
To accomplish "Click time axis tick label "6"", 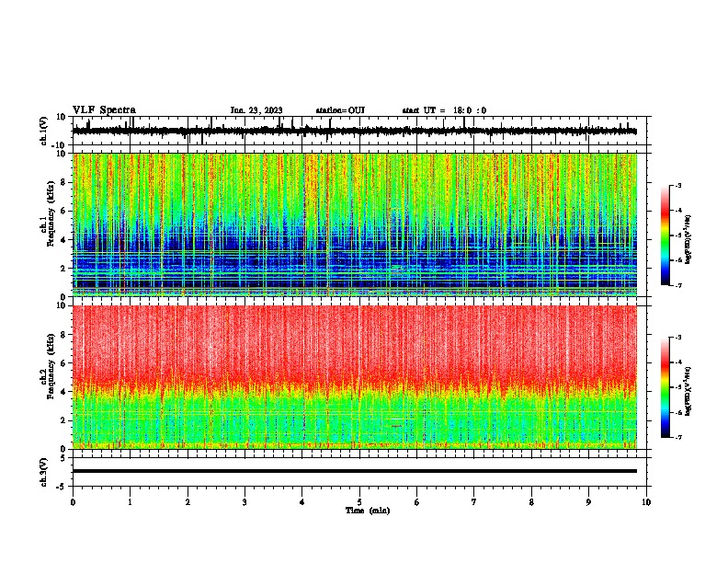I will pos(417,502).
